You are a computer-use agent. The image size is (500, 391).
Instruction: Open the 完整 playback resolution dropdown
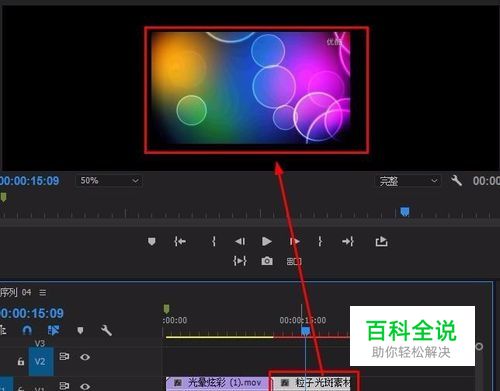409,181
